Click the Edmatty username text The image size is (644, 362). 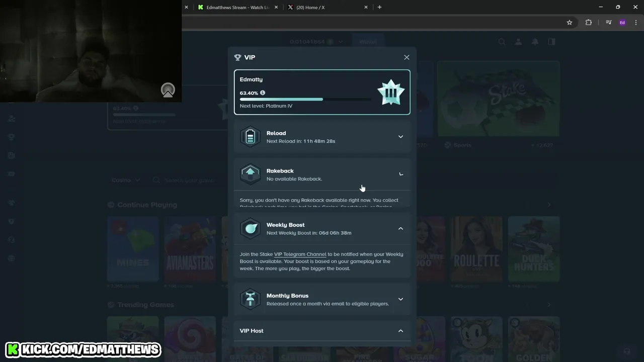pyautogui.click(x=251, y=79)
